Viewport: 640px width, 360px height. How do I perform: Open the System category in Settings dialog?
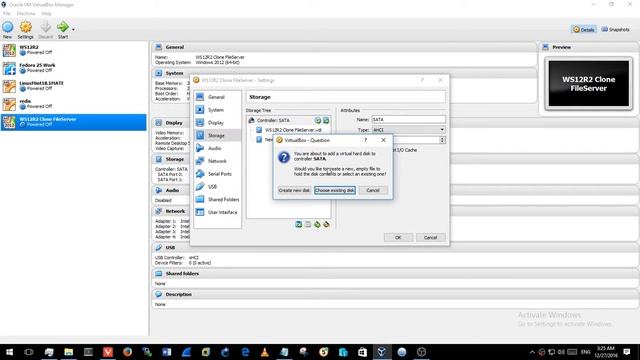[x=217, y=110]
